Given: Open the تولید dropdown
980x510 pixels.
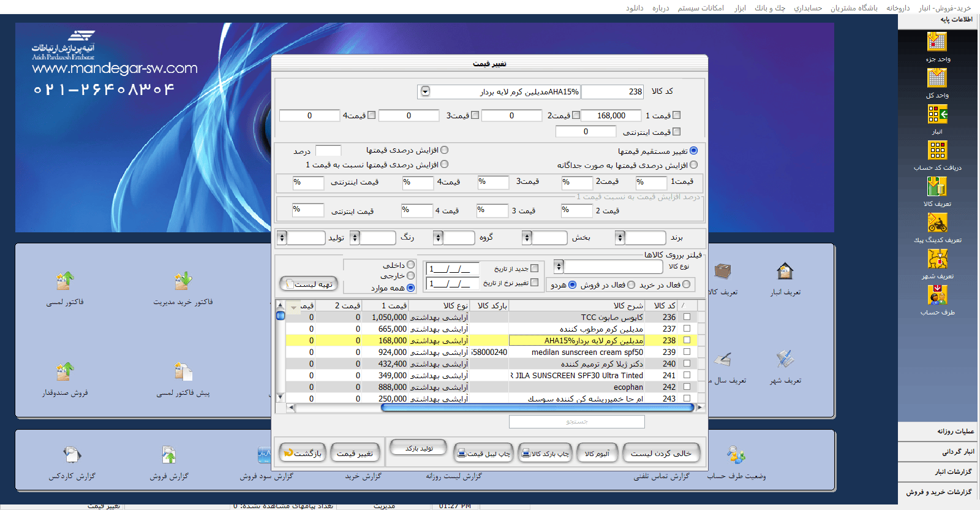Looking at the screenshot, I should 282,238.
